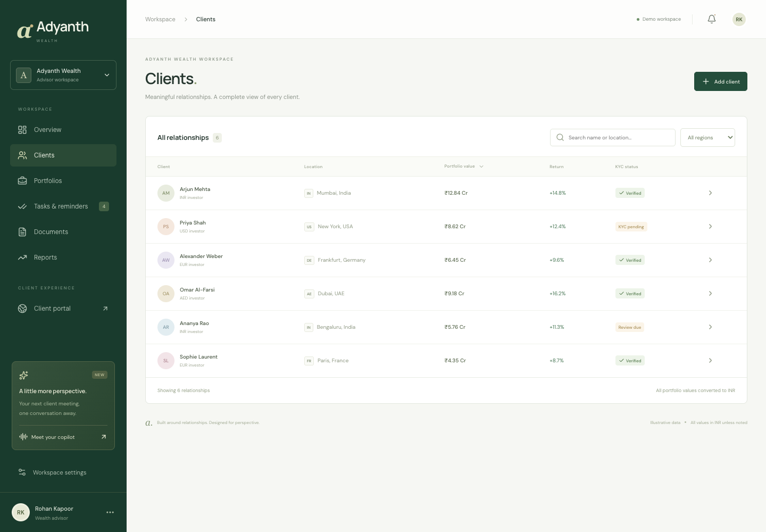Open notifications bell

(x=712, y=19)
